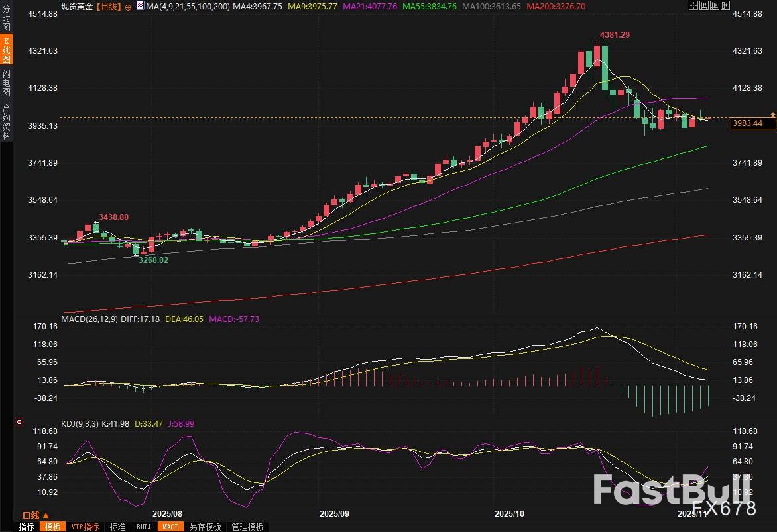Click the MA indicator chart icon
This screenshot has width=777, height=532.
pos(141,6)
